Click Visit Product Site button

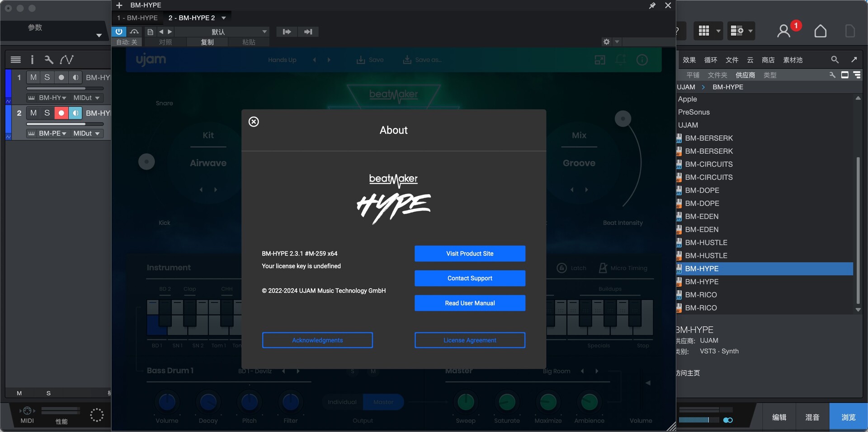(x=470, y=254)
